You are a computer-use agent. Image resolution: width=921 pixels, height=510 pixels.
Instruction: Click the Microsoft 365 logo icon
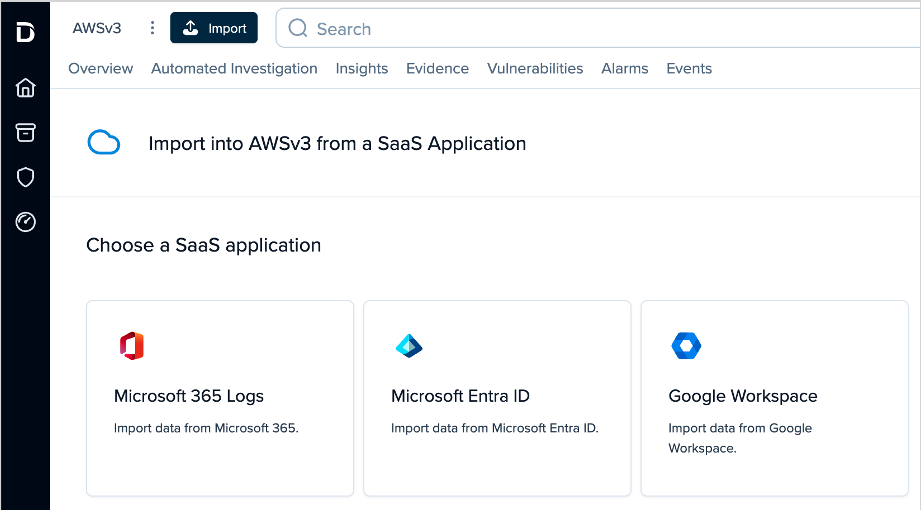[x=132, y=345]
